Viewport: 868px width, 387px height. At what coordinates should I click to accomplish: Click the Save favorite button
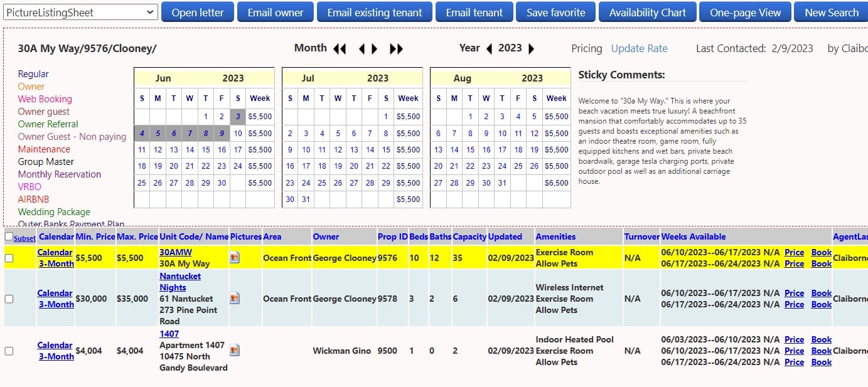556,12
